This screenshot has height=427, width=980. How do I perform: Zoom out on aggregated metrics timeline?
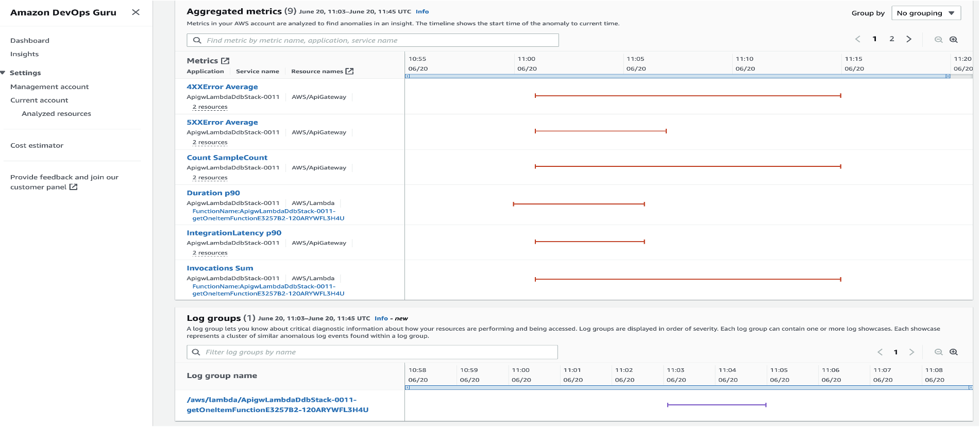coord(938,40)
